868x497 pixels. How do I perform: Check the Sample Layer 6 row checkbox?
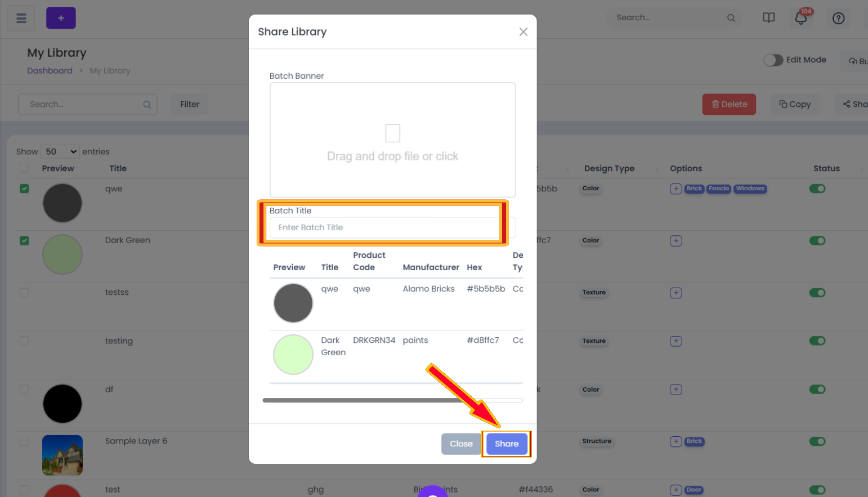click(x=24, y=441)
